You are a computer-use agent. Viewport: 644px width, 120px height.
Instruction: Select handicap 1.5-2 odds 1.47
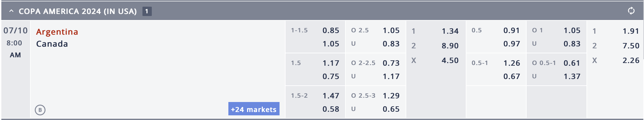[x=331, y=96]
